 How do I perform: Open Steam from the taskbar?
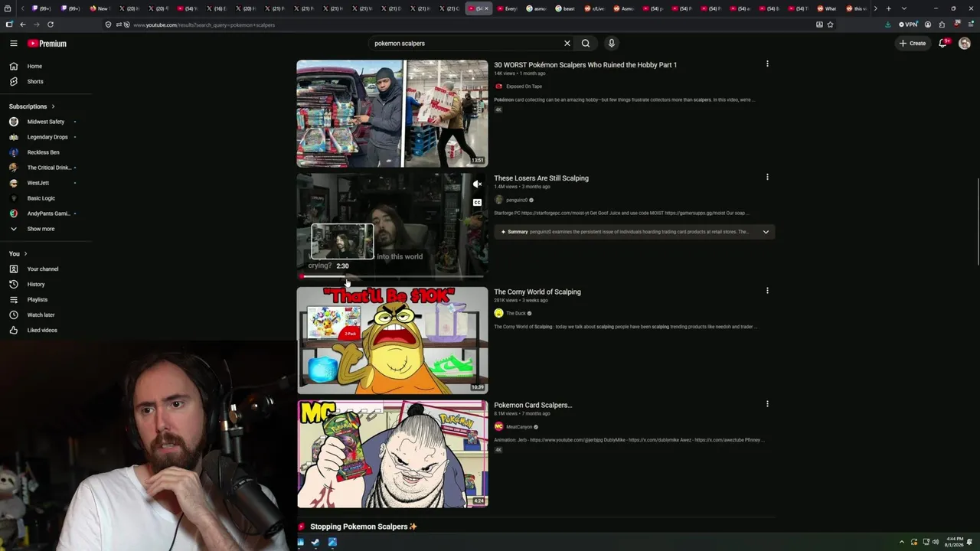coord(315,542)
